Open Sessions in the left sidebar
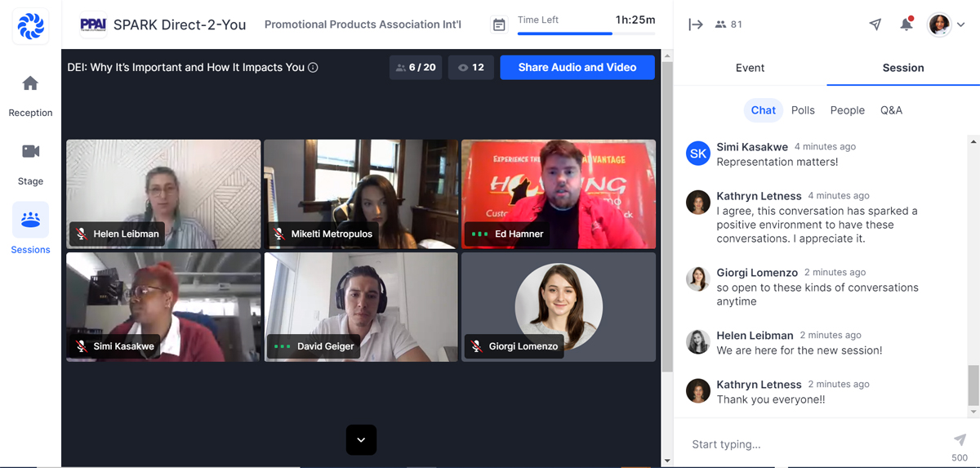 click(x=30, y=221)
